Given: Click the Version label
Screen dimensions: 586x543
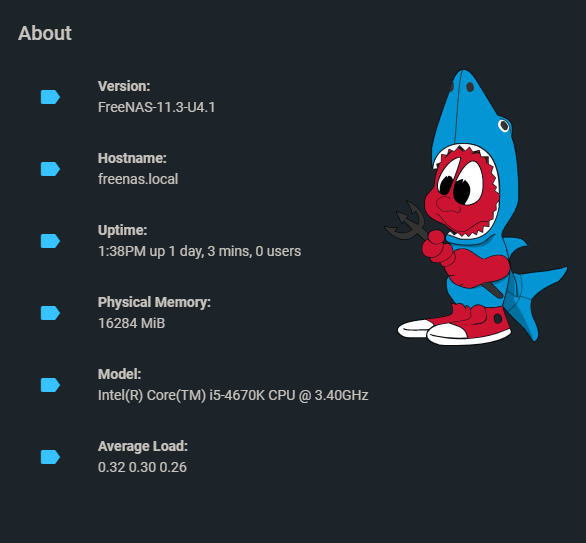Looking at the screenshot, I should [x=124, y=86].
